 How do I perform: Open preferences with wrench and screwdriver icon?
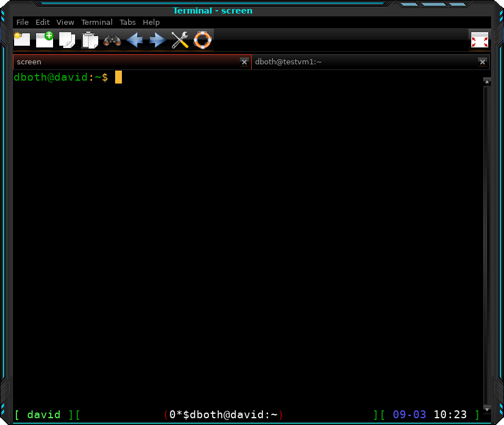click(x=180, y=40)
